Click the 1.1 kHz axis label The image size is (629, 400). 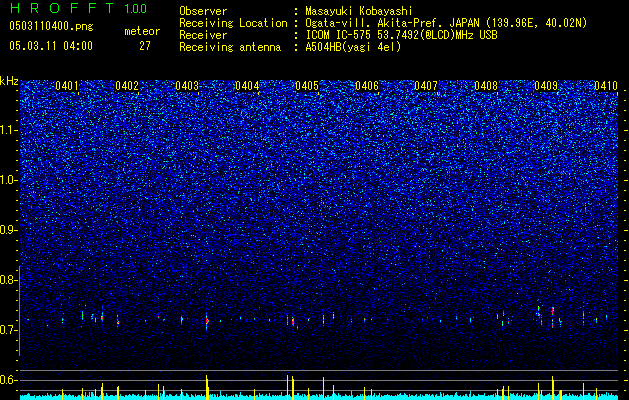[x=8, y=130]
